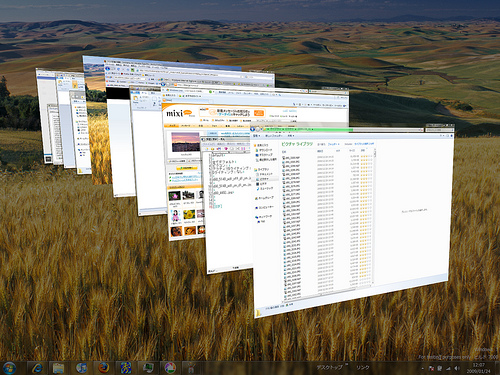
Task: Click the Explorer search box
Action: (x=440, y=130)
